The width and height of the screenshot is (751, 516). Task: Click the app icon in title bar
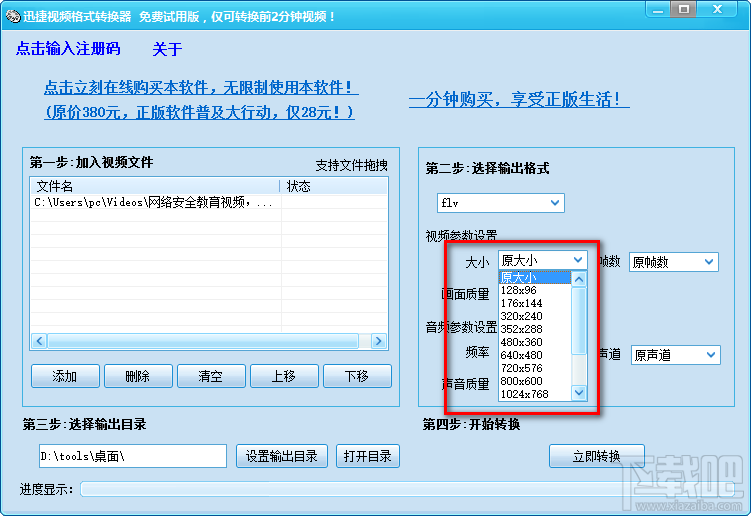click(13, 16)
